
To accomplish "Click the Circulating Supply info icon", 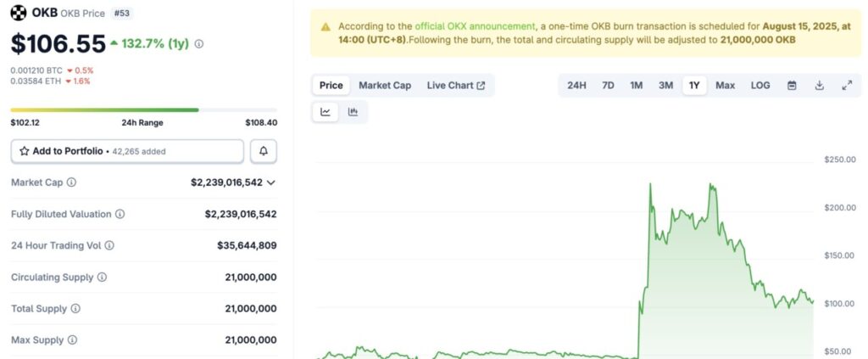I will (x=102, y=278).
